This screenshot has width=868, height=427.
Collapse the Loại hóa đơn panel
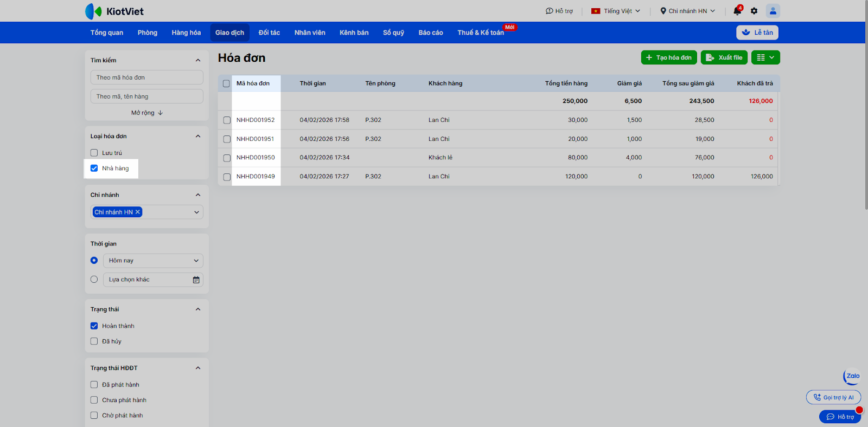pos(198,136)
